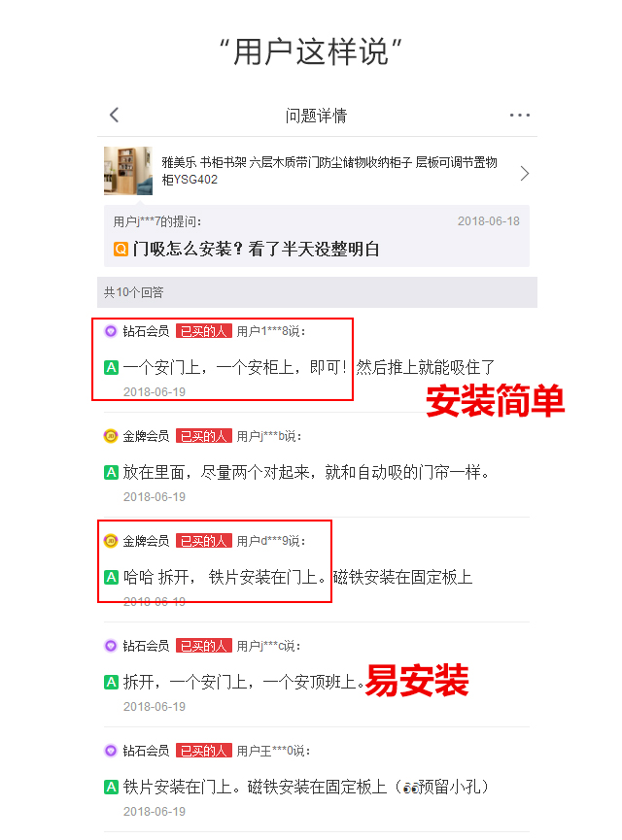Image resolution: width=622 pixels, height=840 pixels.
Task: Click the orange Q question icon
Action: (121, 250)
